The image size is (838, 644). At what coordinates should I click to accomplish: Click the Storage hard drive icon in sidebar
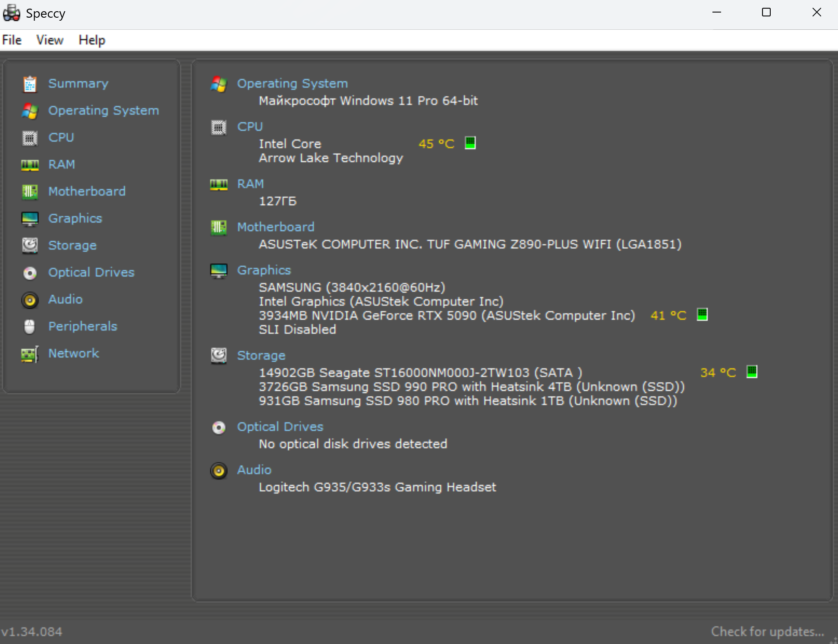[x=30, y=246]
